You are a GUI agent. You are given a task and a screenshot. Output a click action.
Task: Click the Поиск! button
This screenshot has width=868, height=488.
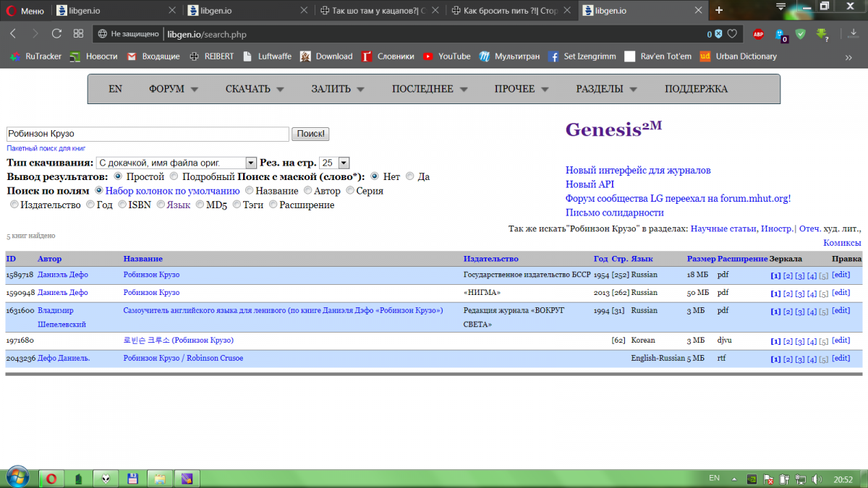(311, 134)
